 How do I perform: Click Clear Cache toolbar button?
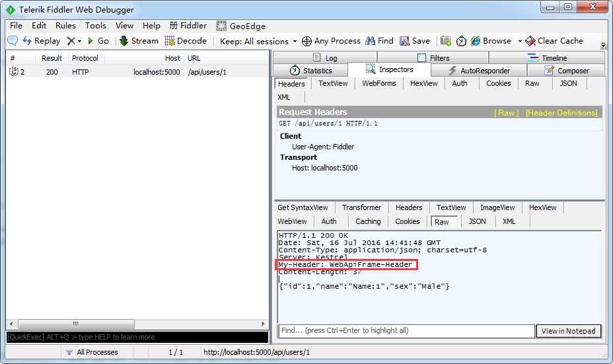[x=554, y=41]
